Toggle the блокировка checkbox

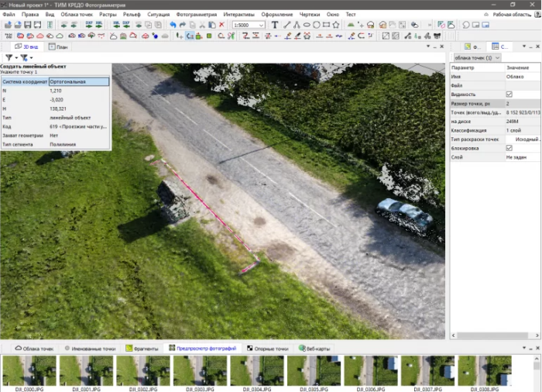pyautogui.click(x=509, y=147)
